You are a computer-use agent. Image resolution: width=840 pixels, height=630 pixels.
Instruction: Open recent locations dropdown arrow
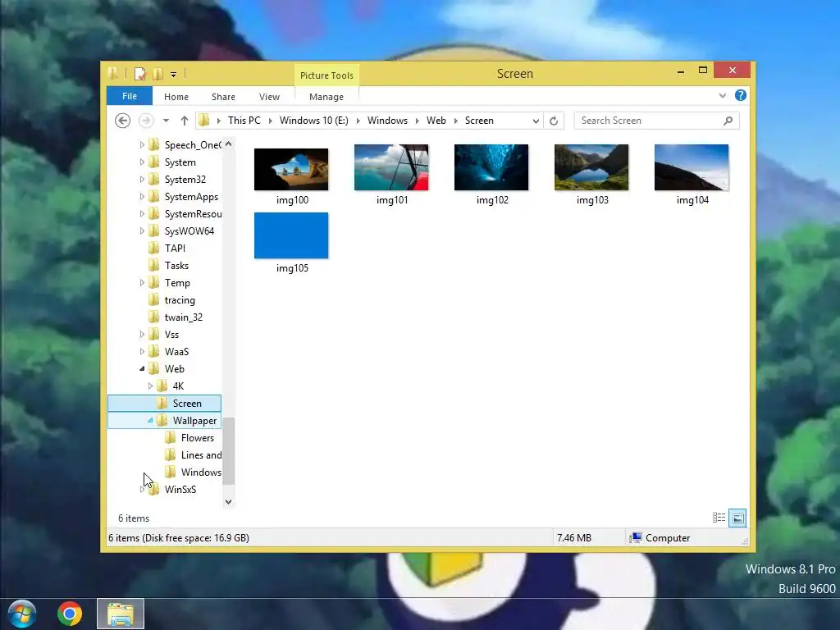pyautogui.click(x=166, y=121)
